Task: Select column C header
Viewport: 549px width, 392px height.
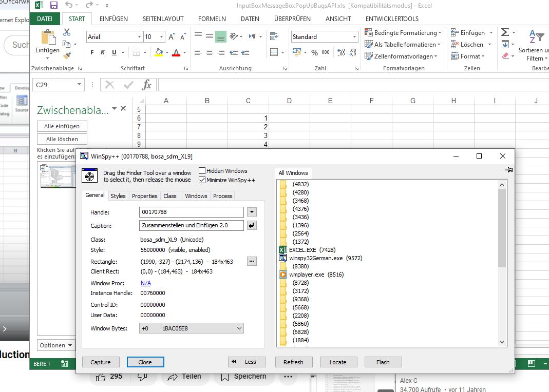Action: click(248, 101)
